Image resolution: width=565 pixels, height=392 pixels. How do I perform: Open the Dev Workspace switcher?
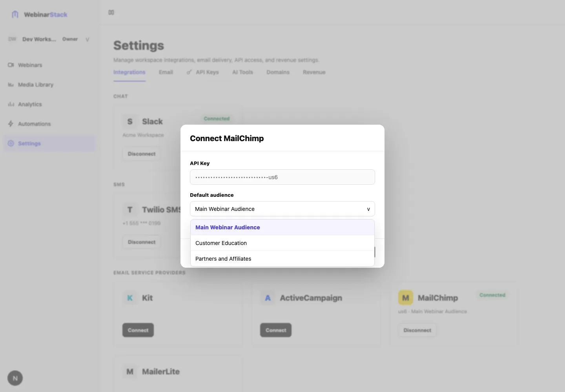coord(49,39)
